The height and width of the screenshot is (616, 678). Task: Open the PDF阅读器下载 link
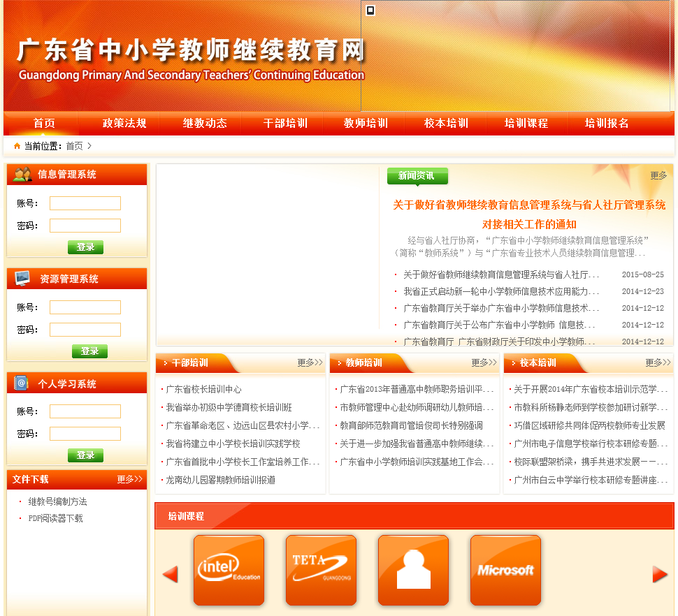(55, 518)
